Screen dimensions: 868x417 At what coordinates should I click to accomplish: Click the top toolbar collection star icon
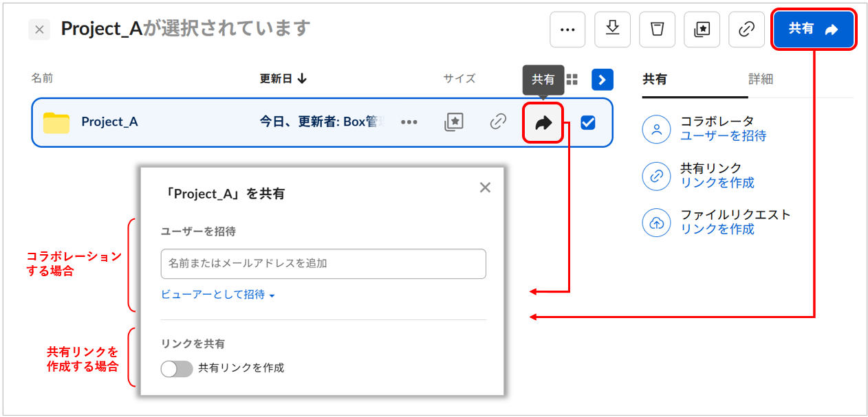[x=702, y=30]
